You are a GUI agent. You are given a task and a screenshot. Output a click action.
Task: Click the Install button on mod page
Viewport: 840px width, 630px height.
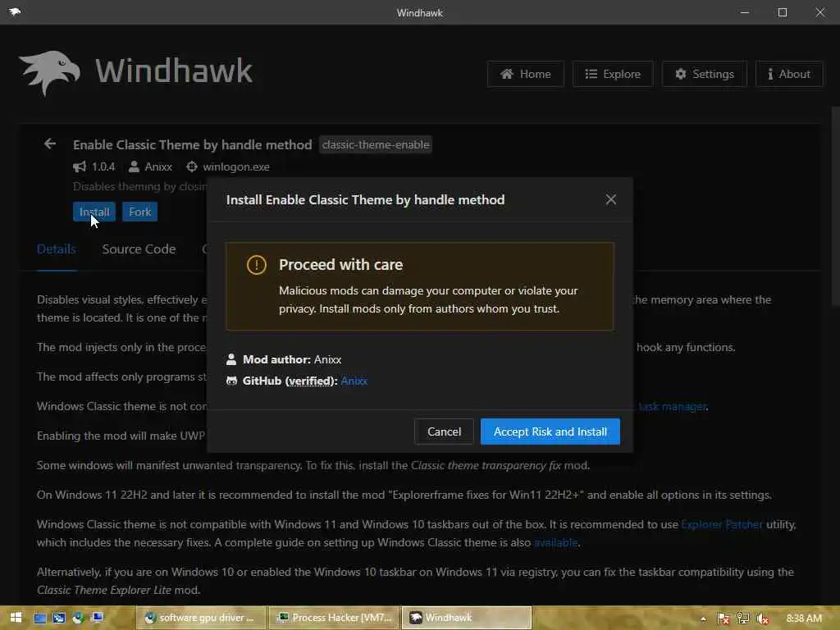click(94, 212)
